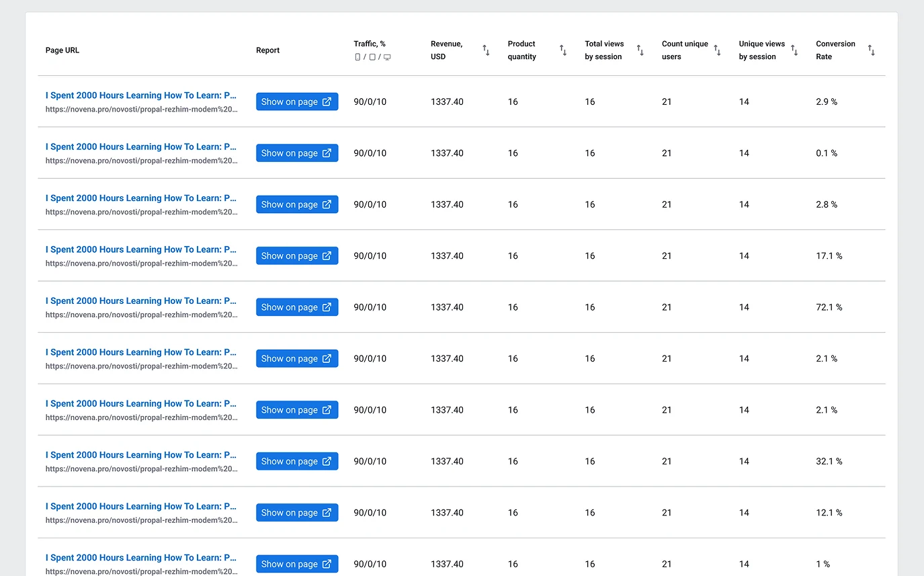Sort rows by Conversion Rate

(872, 50)
